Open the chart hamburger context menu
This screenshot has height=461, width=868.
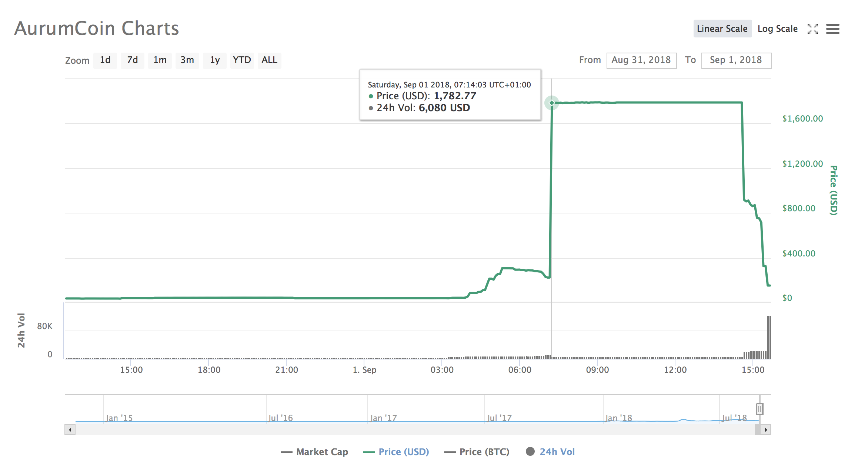(x=832, y=29)
